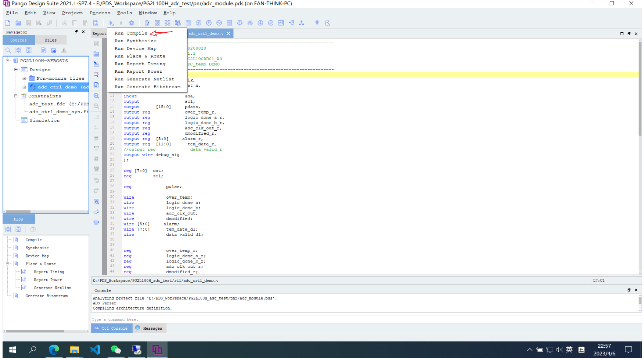644x358 pixels.
Task: Collapse the Place & Route flow node
Action: (7, 264)
